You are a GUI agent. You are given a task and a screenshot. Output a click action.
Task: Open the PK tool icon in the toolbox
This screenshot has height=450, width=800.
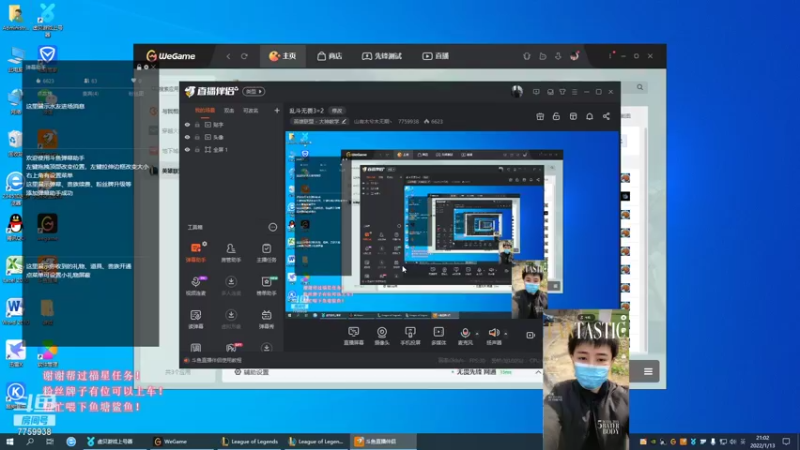pos(231,347)
